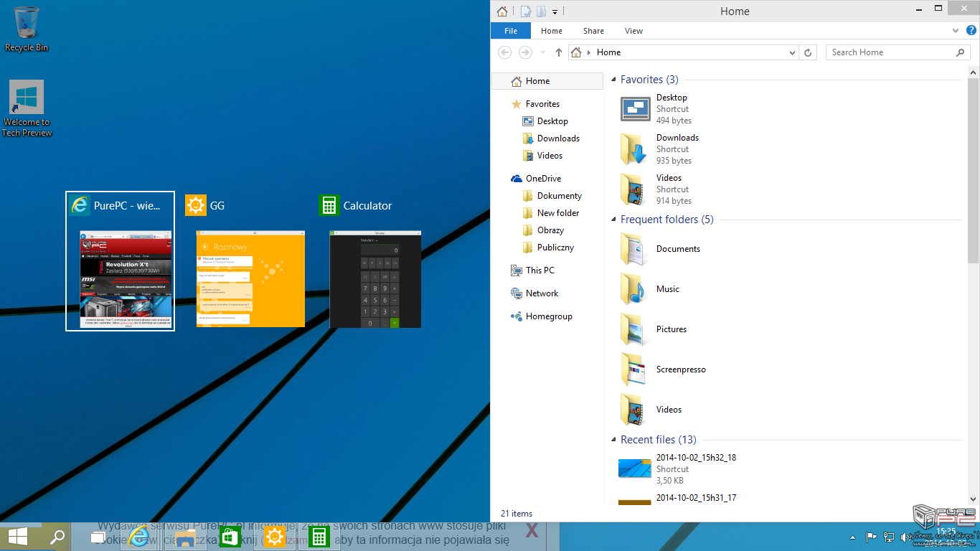Select This PC in navigation pane

540,270
